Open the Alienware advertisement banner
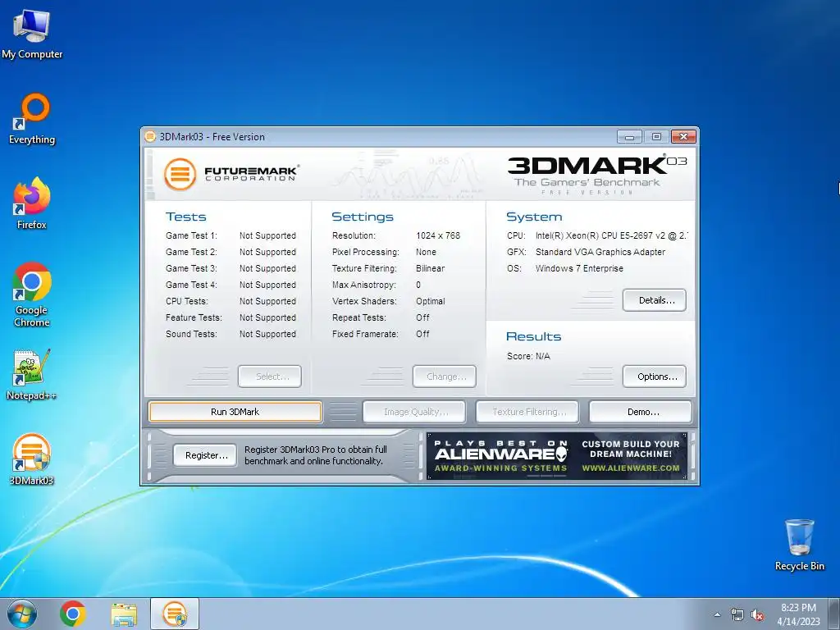This screenshot has height=630, width=840. 557,456
